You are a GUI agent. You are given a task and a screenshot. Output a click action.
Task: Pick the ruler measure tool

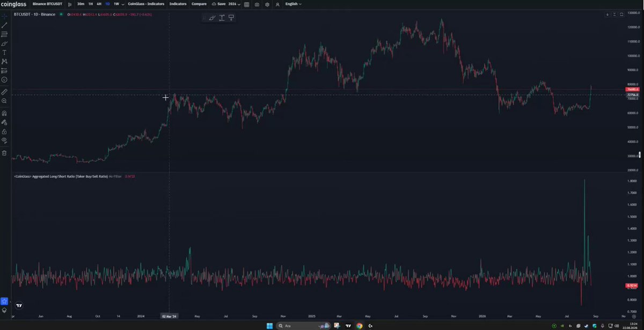tap(4, 92)
